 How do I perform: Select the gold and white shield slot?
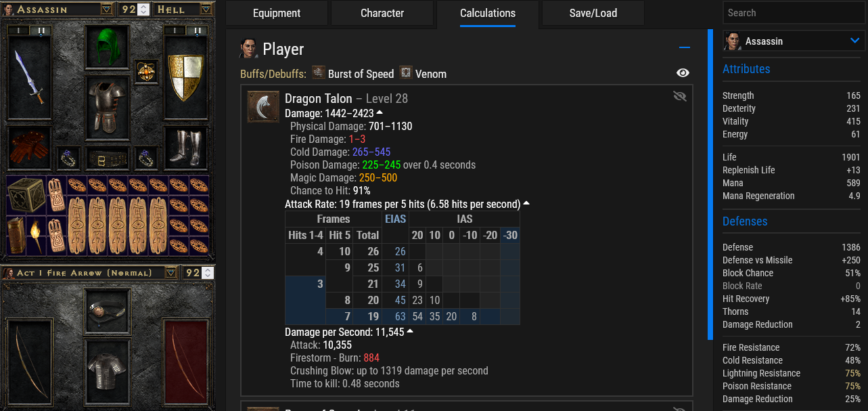coord(185,77)
